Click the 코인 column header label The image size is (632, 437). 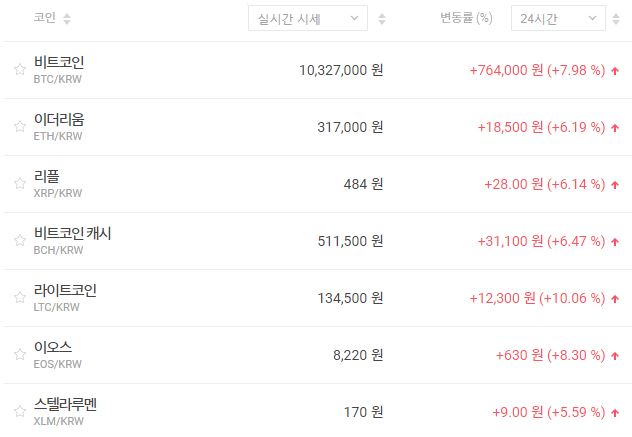pyautogui.click(x=44, y=19)
